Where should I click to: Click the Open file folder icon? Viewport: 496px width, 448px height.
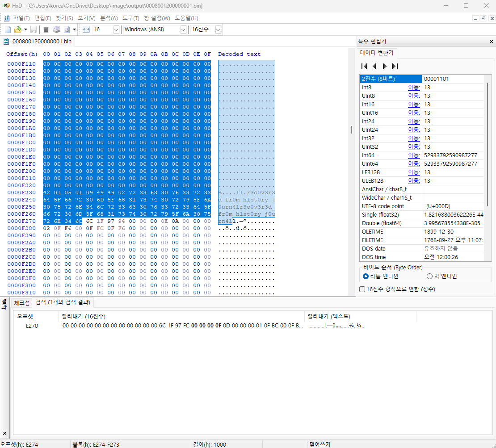pyautogui.click(x=17, y=29)
